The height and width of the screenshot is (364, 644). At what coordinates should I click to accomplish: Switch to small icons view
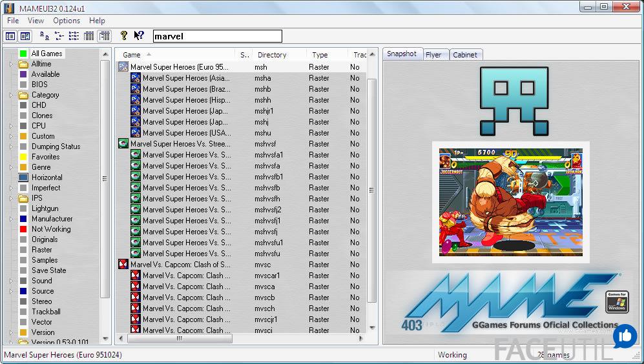pos(59,36)
